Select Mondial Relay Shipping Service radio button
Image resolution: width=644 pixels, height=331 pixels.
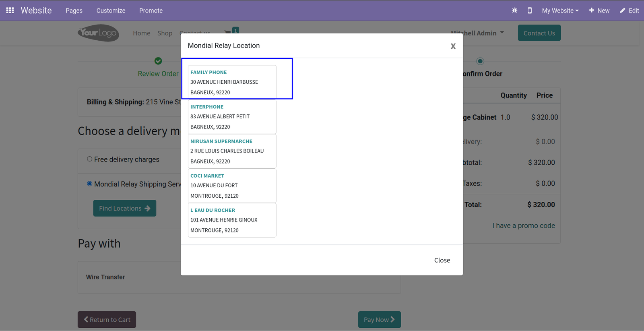90,184
